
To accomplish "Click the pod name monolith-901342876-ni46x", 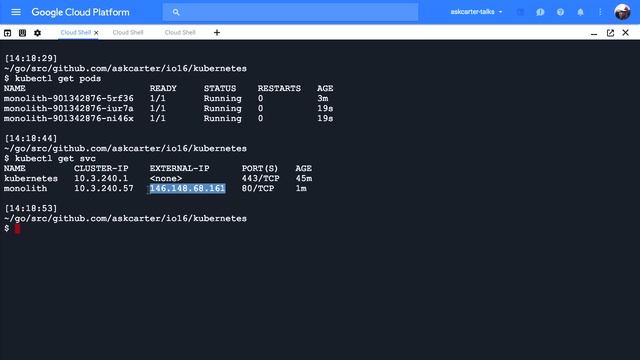I will [69, 118].
